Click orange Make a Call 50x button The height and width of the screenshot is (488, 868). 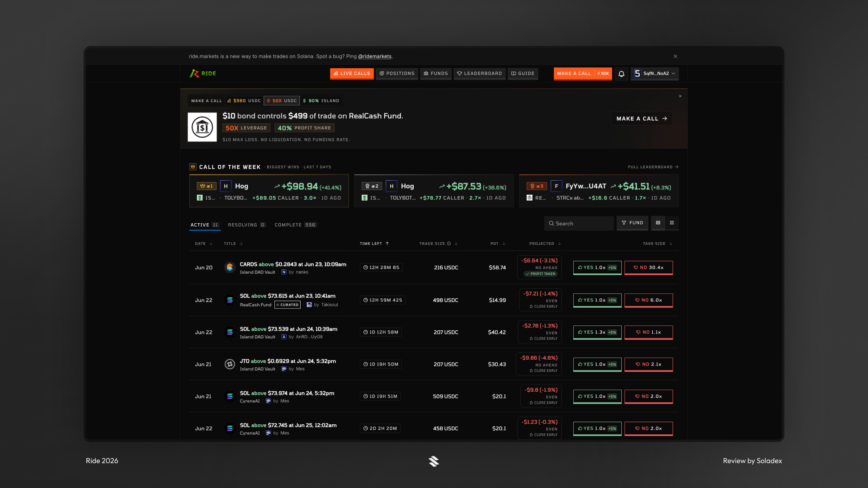point(583,74)
